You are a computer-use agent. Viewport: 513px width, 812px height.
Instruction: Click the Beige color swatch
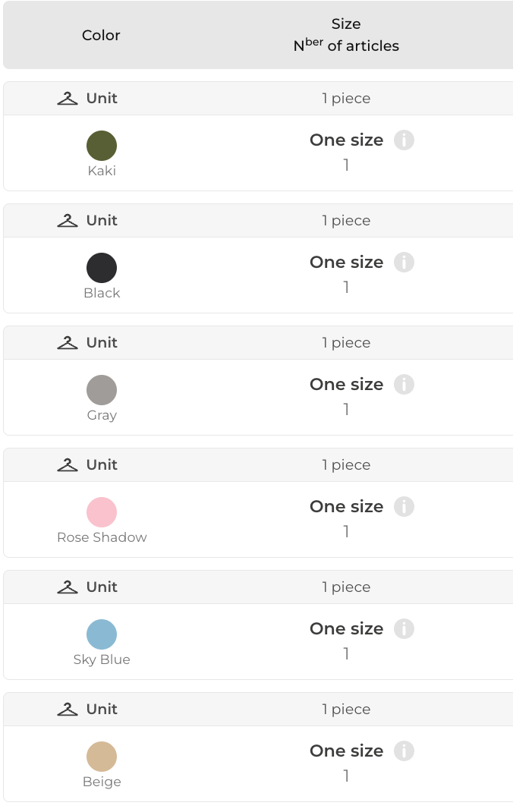[x=102, y=757]
